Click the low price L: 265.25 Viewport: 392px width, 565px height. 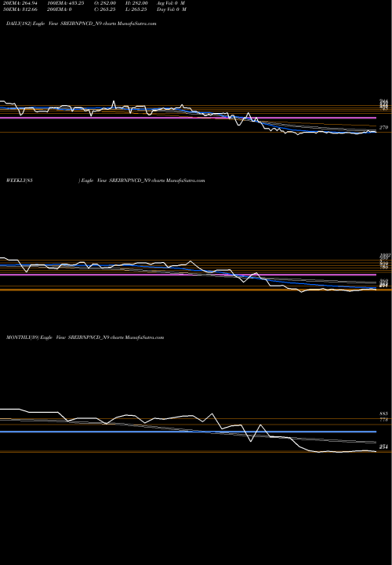[x=136, y=9]
